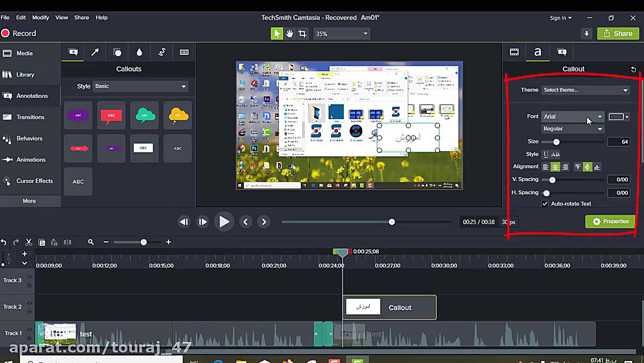This screenshot has height=363, width=644.
Task: Click the green Share button
Action: point(618,34)
